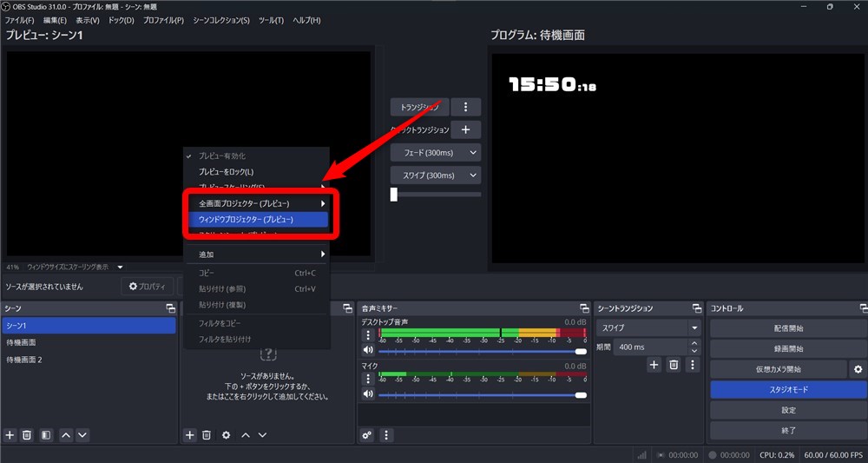Select 待機画面 scene in scene list
This screenshot has height=463, width=868.
click(89, 343)
